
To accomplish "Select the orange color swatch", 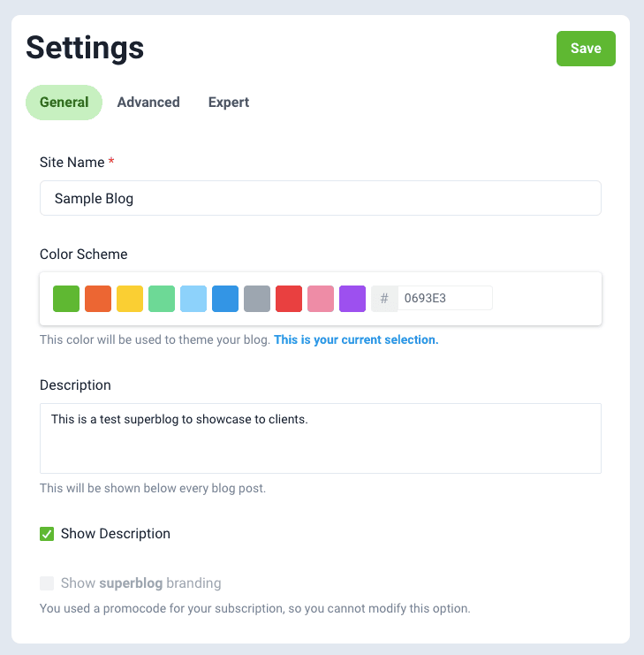I will pos(98,299).
